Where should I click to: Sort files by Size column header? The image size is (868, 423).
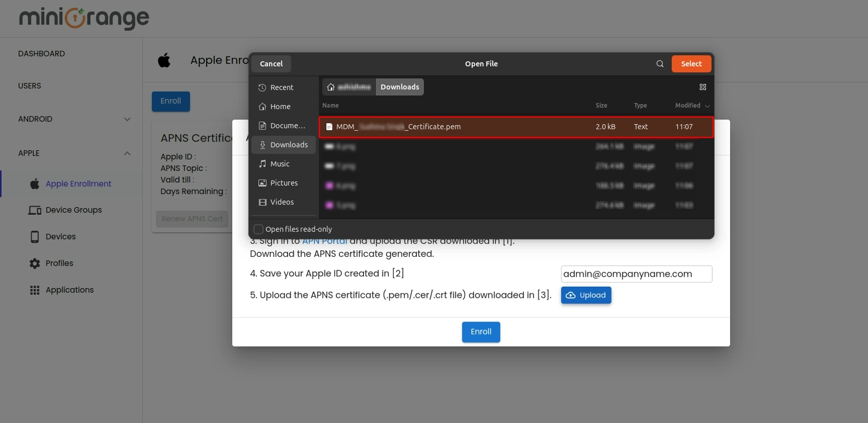[601, 106]
